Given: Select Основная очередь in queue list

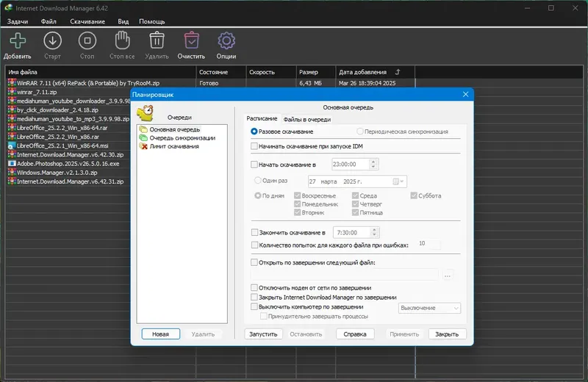Looking at the screenshot, I should [175, 129].
